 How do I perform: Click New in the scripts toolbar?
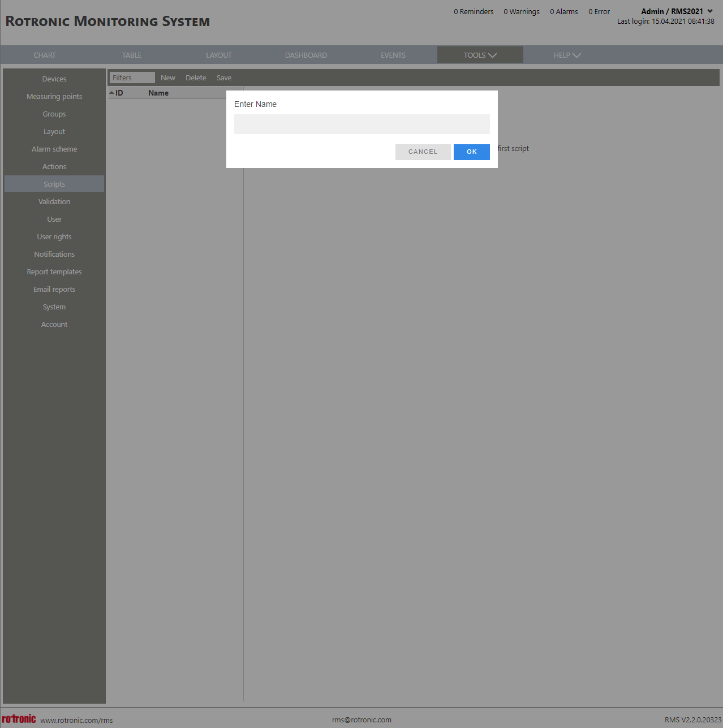tap(168, 77)
